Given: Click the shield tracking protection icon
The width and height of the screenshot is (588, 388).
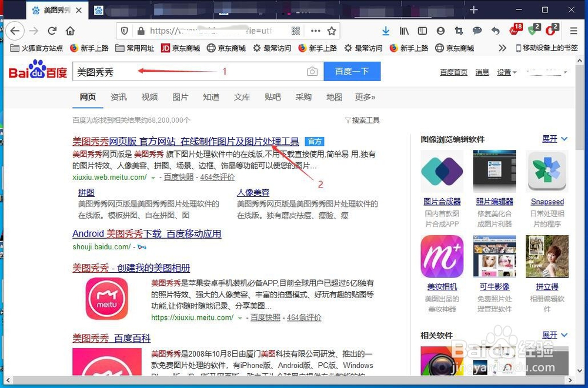Looking at the screenshot, I should [125, 31].
